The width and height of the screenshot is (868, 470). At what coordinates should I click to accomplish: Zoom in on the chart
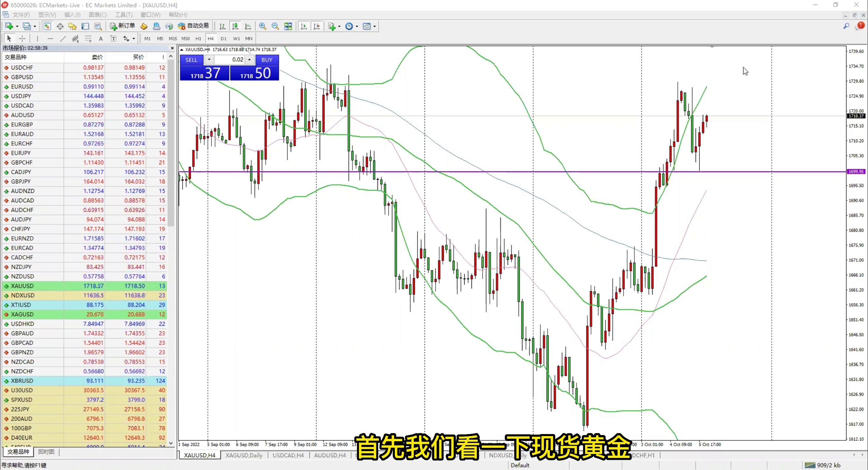coord(262,26)
